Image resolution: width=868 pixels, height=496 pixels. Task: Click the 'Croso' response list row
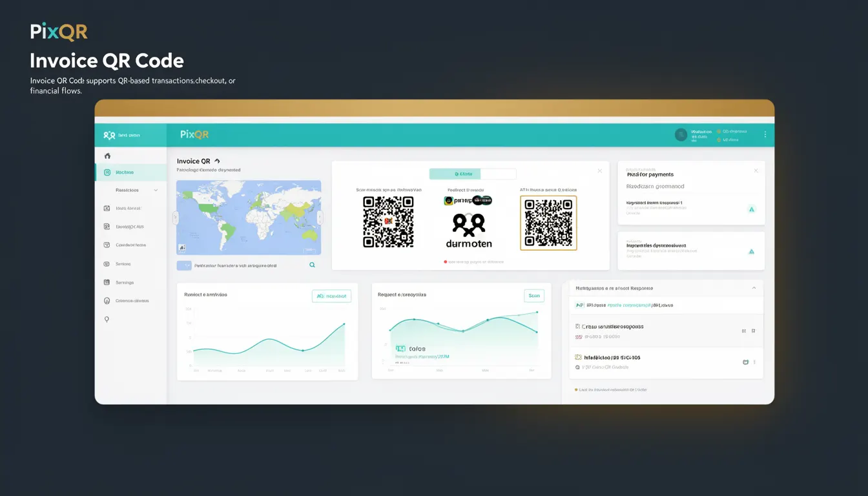tap(666, 331)
